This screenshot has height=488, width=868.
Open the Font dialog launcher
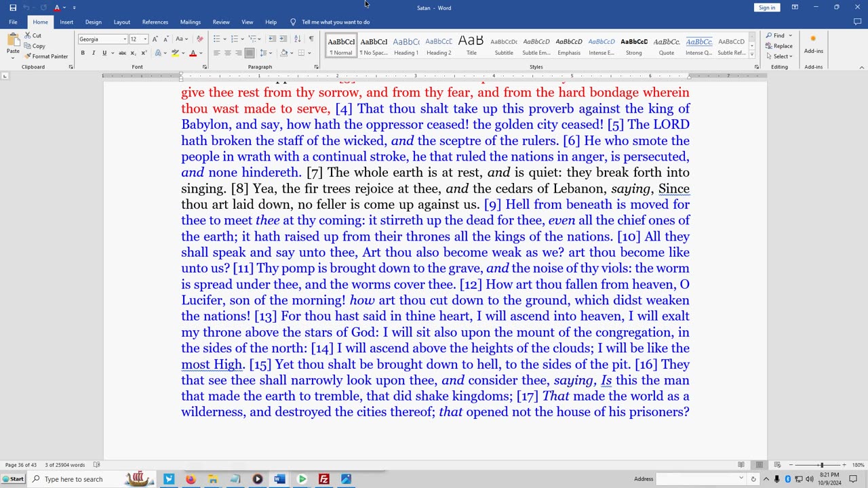(205, 67)
